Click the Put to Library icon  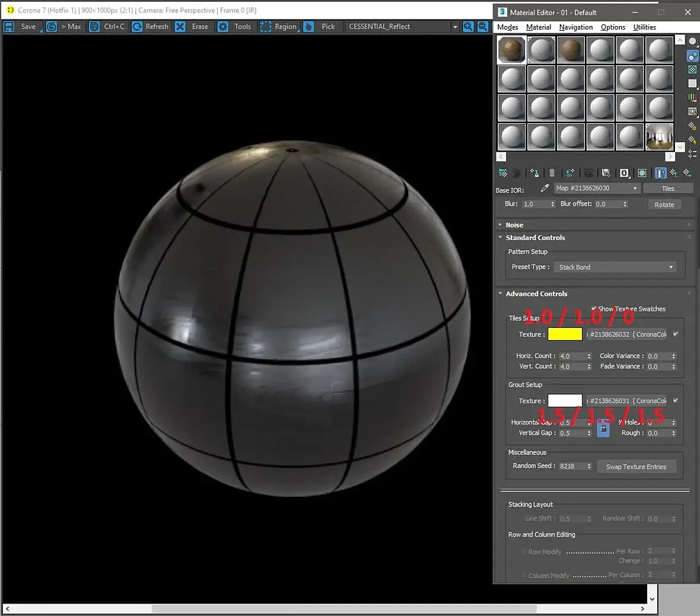(x=606, y=173)
